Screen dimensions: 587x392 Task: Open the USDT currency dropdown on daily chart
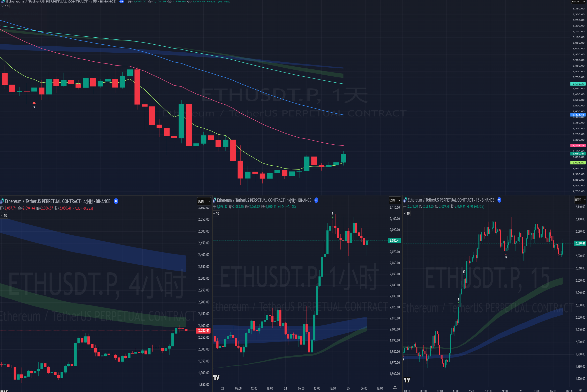tap(579, 2)
